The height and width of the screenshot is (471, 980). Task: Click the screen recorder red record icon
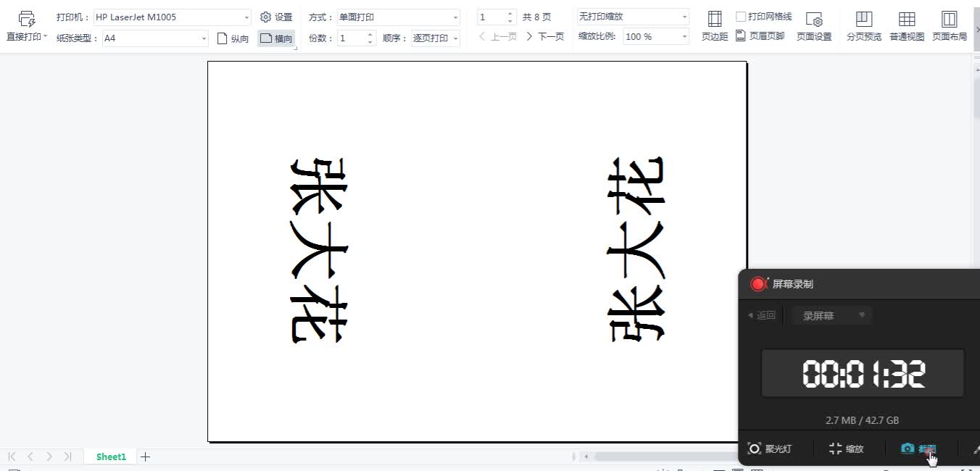point(758,284)
